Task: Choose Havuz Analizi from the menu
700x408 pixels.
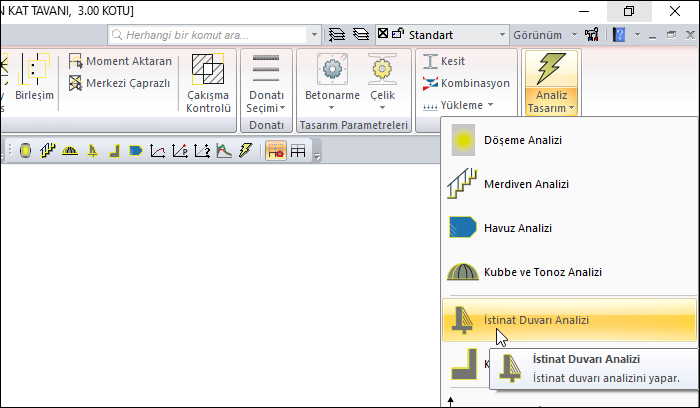Action: tap(569, 228)
